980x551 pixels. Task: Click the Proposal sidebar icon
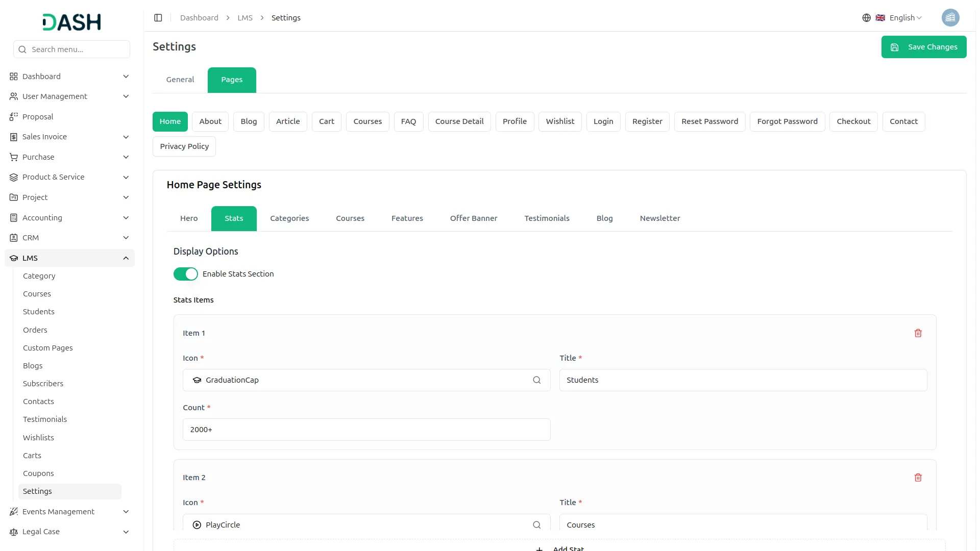click(x=14, y=117)
